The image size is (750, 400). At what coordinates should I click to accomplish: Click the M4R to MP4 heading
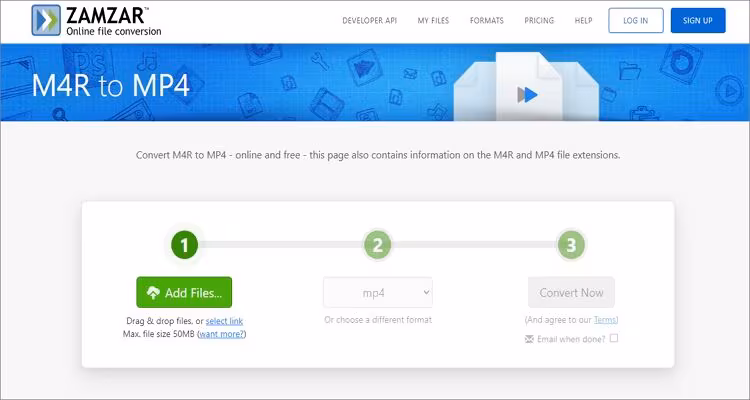point(111,86)
